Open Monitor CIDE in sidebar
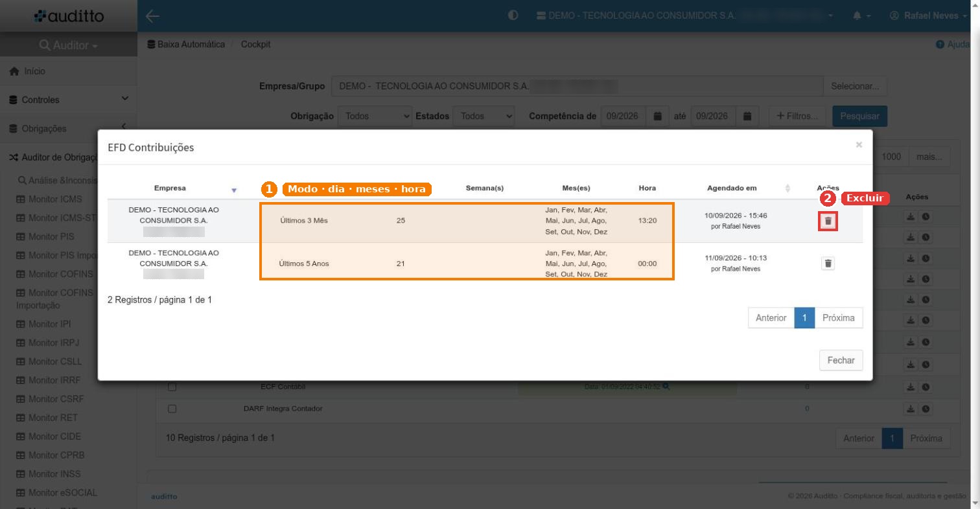 pyautogui.click(x=49, y=436)
